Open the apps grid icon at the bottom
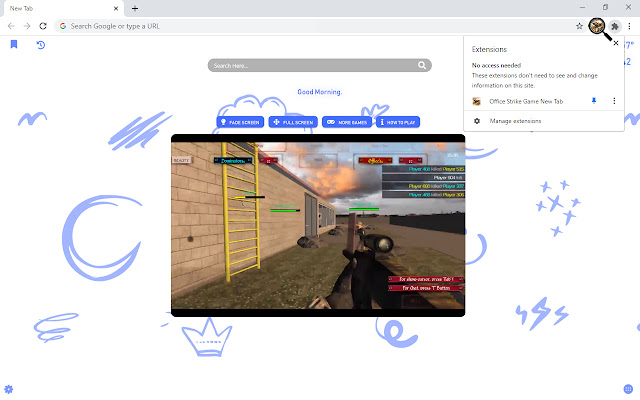The width and height of the screenshot is (640, 400). pyautogui.click(x=629, y=389)
